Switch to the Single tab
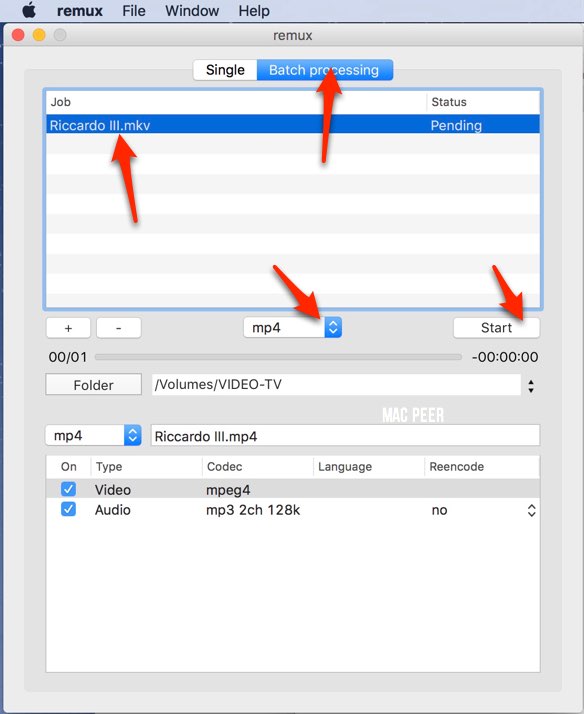 (225, 70)
